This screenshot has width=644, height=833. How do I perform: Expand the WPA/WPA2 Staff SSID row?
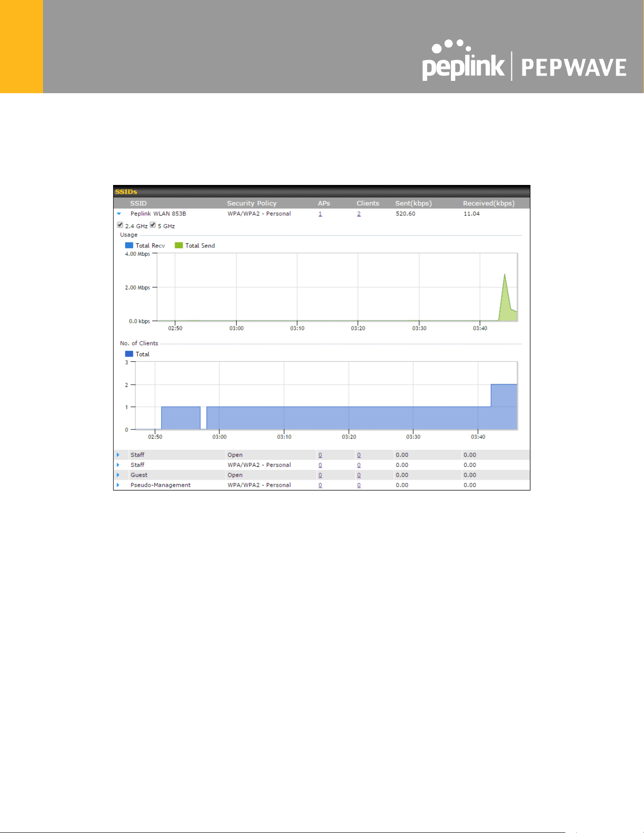[118, 465]
